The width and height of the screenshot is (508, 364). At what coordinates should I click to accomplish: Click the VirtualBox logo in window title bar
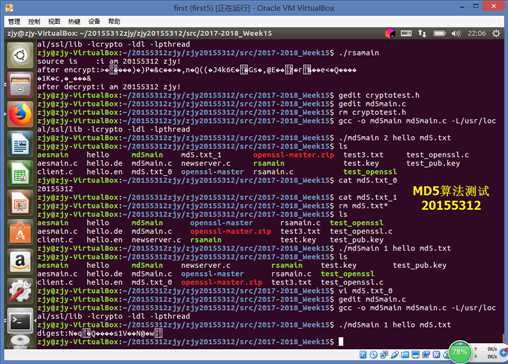10,7
